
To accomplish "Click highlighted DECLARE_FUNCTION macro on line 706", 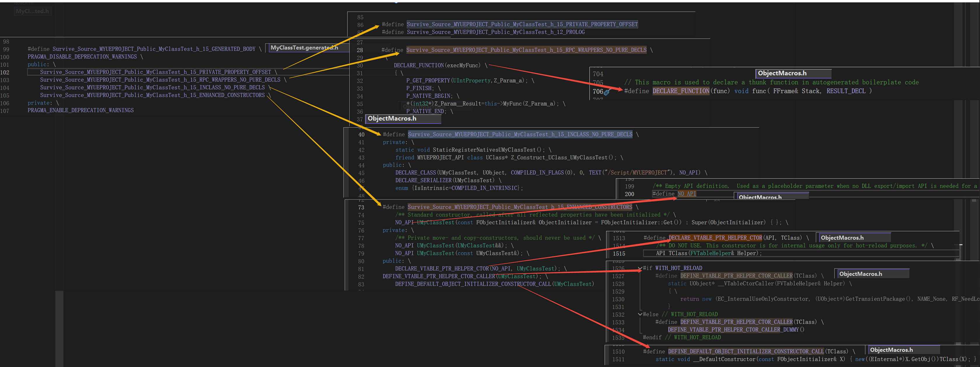I will click(x=681, y=91).
